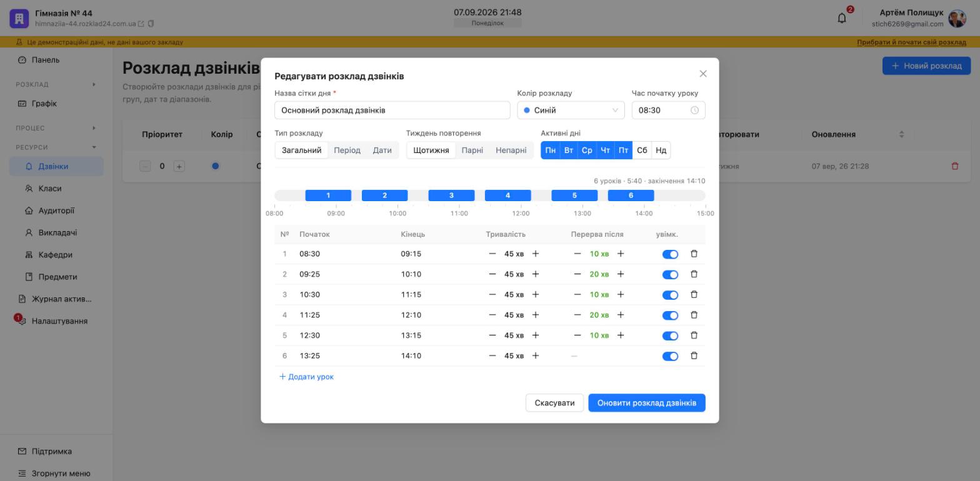Image resolution: width=980 pixels, height=481 pixels.
Task: Deselect Пн active day
Action: 550,150
